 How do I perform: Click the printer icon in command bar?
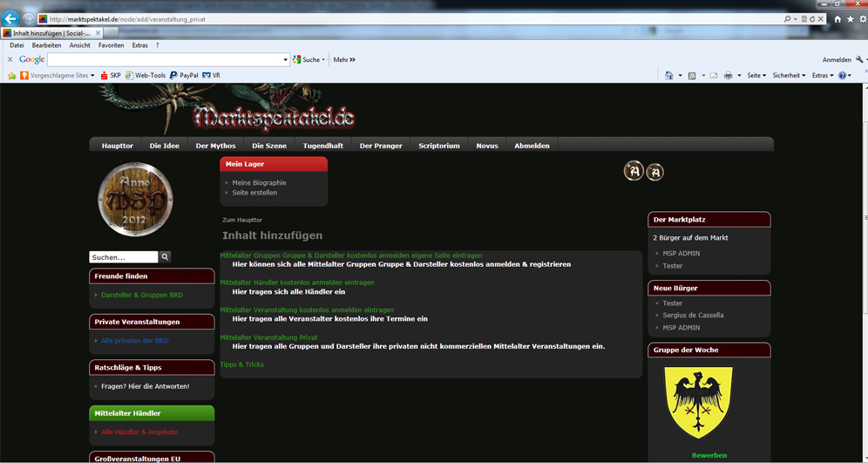click(728, 76)
